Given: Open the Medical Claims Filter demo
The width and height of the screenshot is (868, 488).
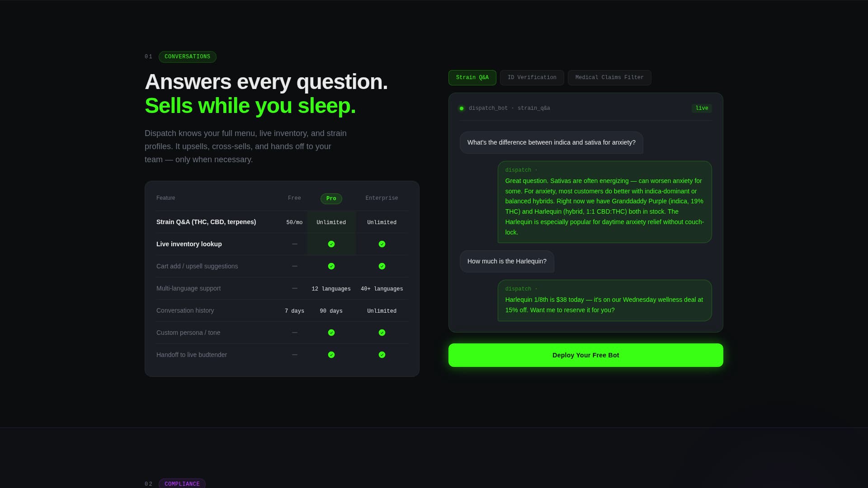Looking at the screenshot, I should point(609,77).
